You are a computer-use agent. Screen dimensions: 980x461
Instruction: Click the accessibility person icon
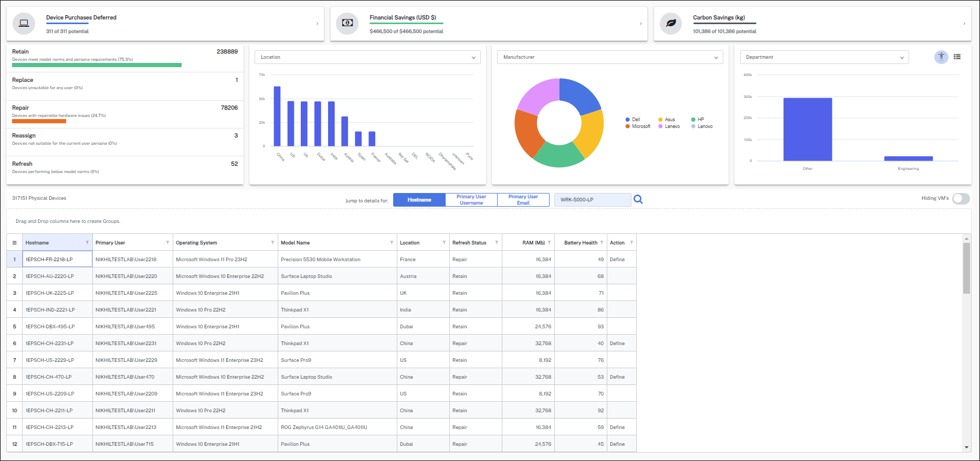pyautogui.click(x=941, y=57)
